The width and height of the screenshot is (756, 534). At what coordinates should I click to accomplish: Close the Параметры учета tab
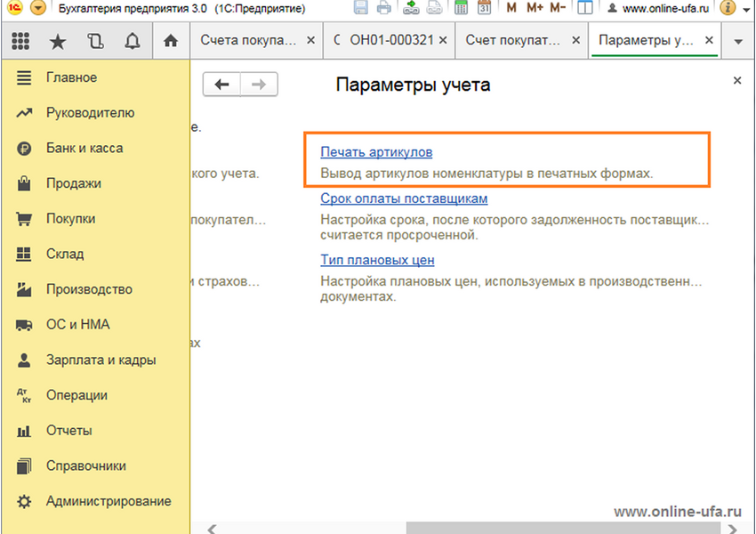[x=709, y=41]
